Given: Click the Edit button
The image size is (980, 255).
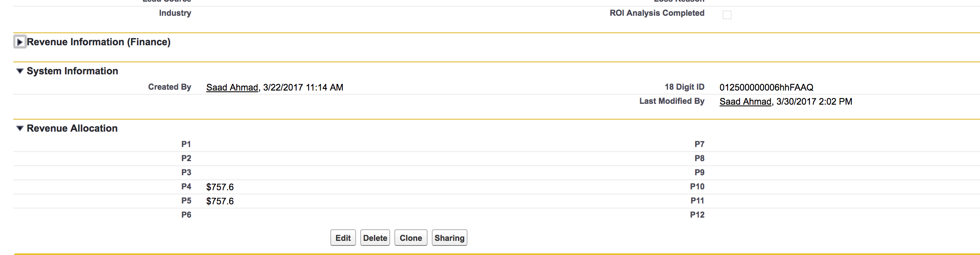Looking at the screenshot, I should [x=343, y=238].
